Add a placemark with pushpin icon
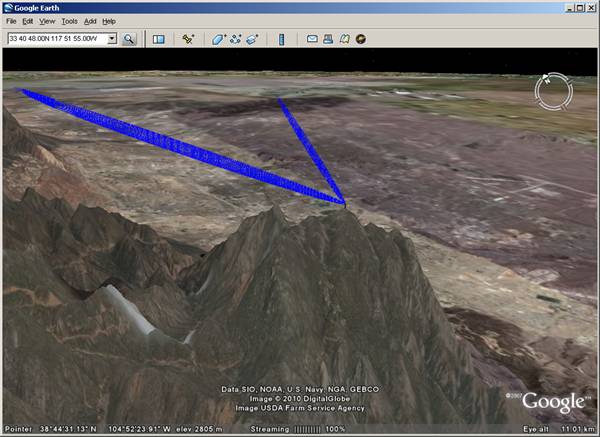600x437 pixels. (188, 39)
